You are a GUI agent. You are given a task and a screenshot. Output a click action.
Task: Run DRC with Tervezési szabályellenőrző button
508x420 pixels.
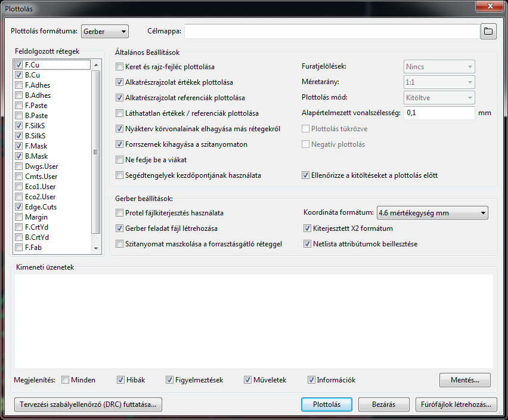[x=88, y=404]
